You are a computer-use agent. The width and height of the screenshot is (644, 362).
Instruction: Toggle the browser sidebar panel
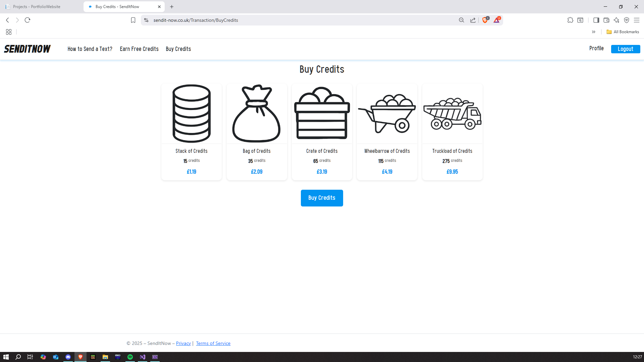(596, 20)
